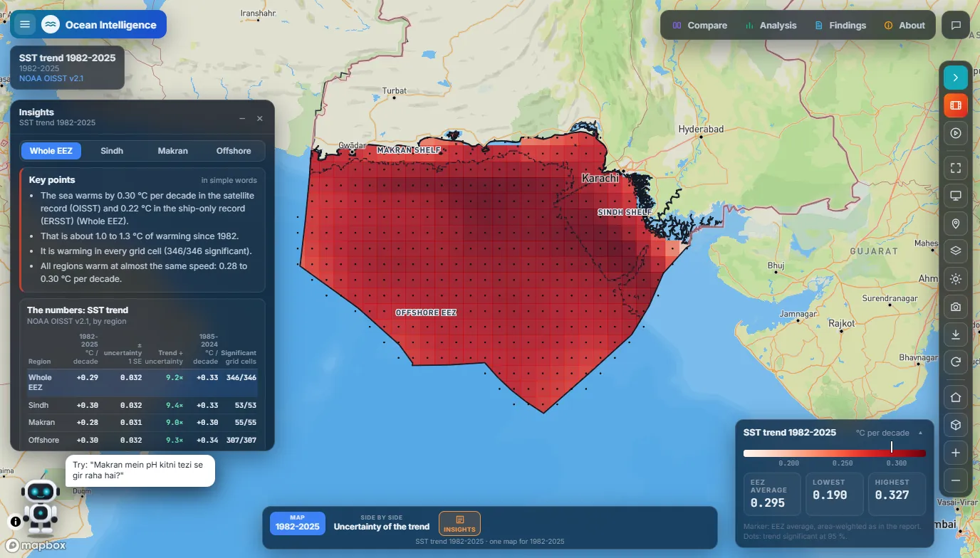Click the orange filmstrip icon
The image size is (980, 558).
pos(956,105)
